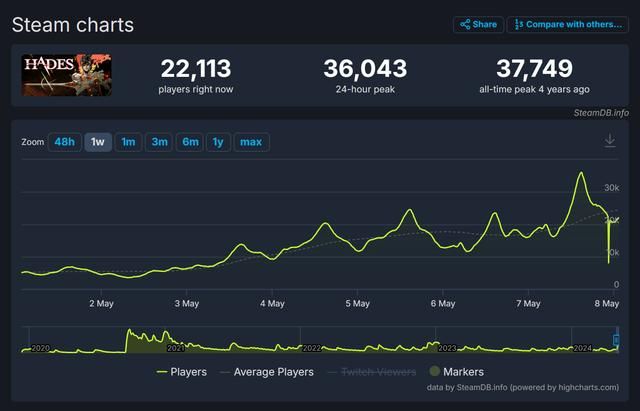This screenshot has height=411, width=640.
Task: Click the all-time peak value 37,749
Action: pyautogui.click(x=534, y=68)
